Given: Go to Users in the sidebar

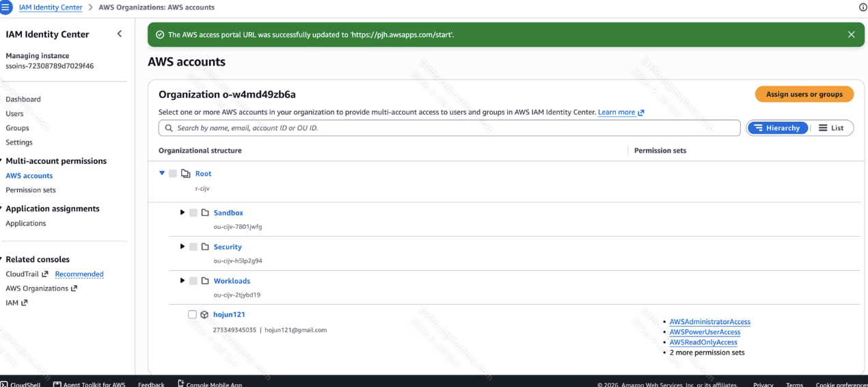Looking at the screenshot, I should coord(14,114).
